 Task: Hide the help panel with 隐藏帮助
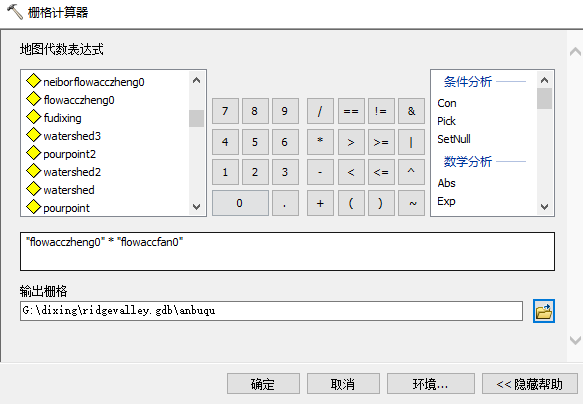(530, 384)
